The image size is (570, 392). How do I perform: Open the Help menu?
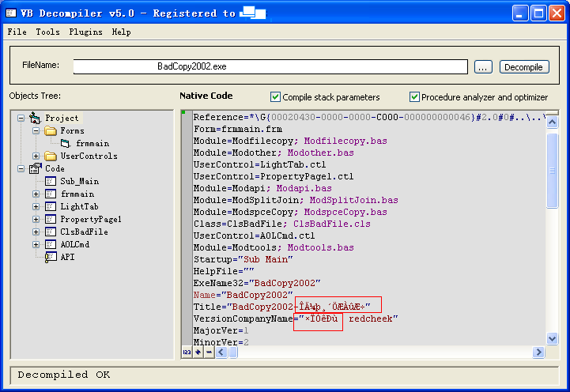coord(122,32)
